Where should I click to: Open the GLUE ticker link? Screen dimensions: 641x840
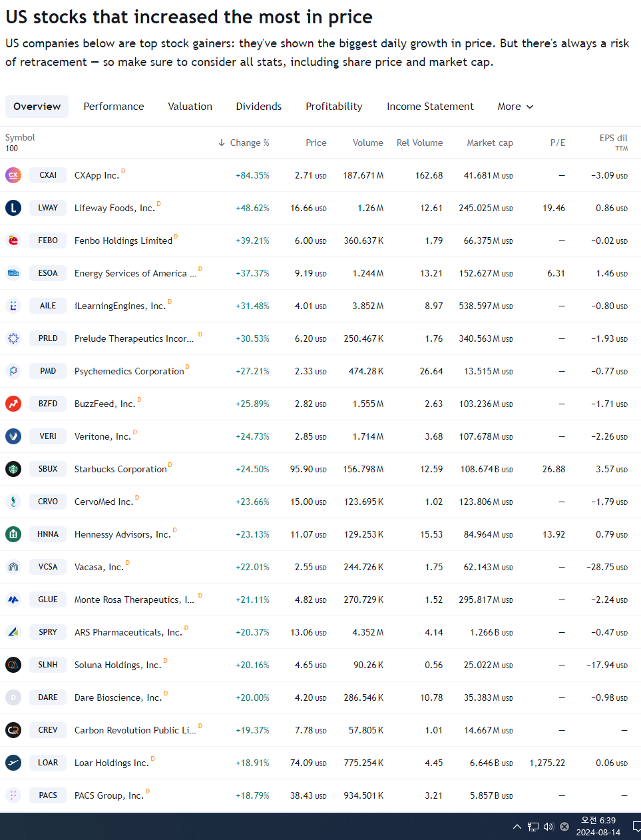point(48,600)
